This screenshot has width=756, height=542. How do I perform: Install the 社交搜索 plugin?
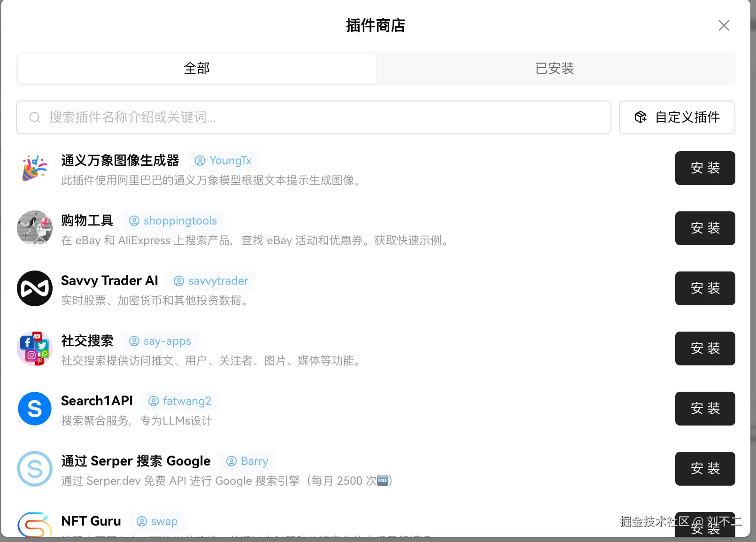[x=705, y=348]
